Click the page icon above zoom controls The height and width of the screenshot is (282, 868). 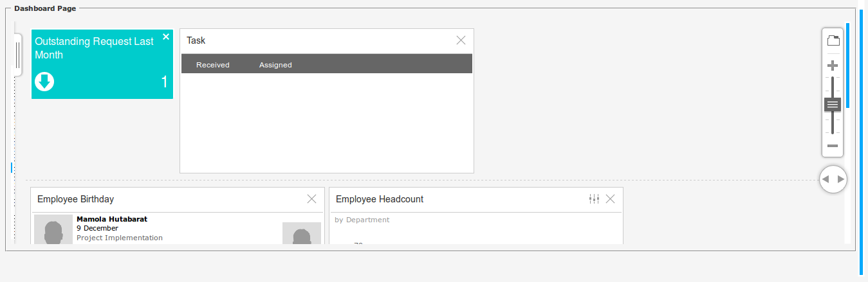click(x=833, y=40)
